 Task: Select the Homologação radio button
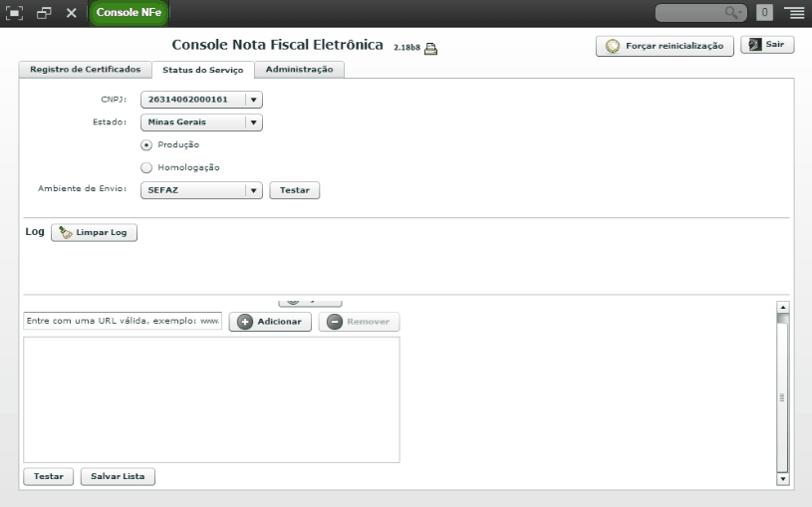(146, 167)
